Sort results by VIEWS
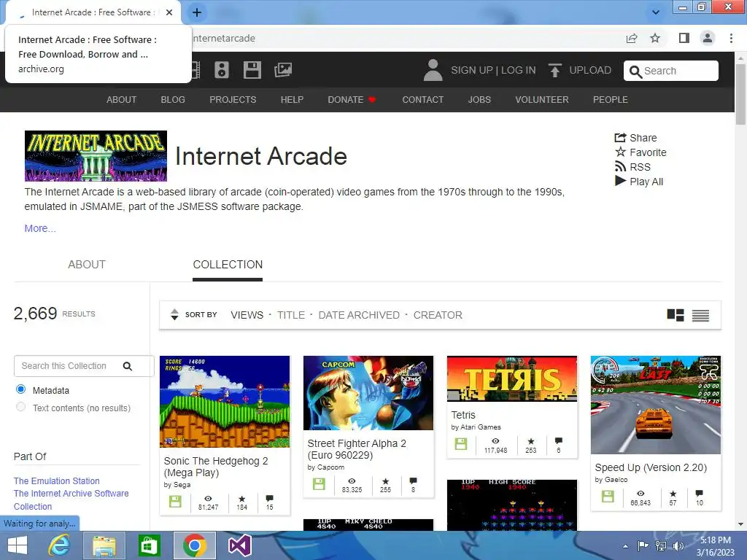The image size is (747, 560). (x=247, y=315)
